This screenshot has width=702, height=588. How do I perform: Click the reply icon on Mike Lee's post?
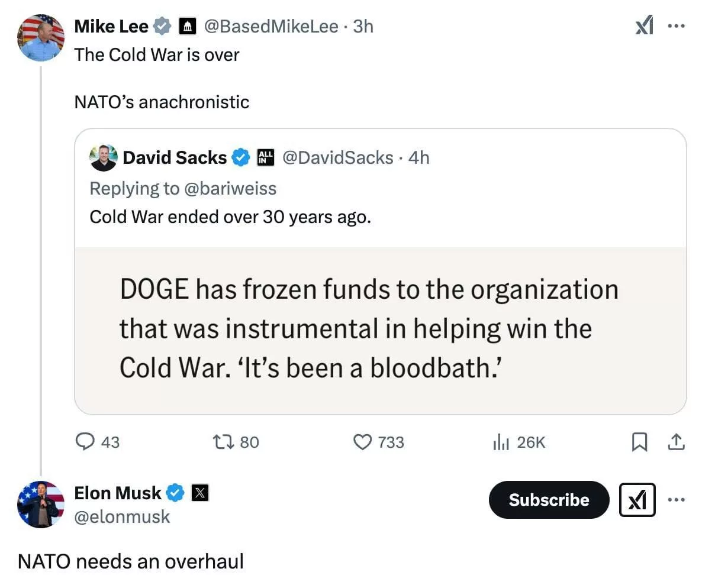click(86, 442)
